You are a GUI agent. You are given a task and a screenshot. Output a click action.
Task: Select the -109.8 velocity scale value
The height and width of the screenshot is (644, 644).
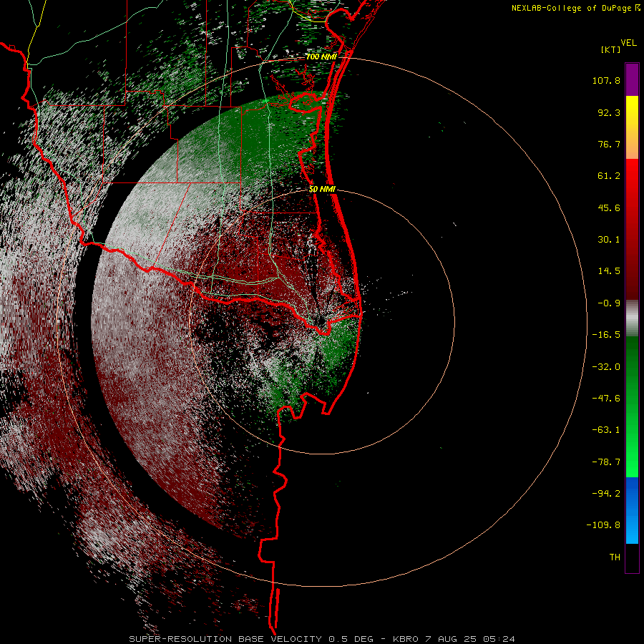(x=603, y=525)
